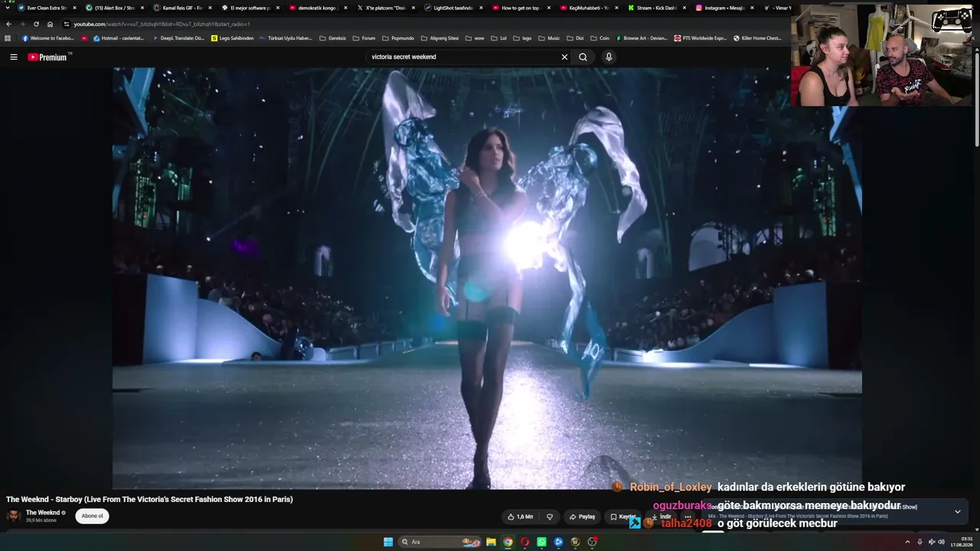980x551 pixels.
Task: Open WhatsApp from the taskbar
Action: click(541, 542)
